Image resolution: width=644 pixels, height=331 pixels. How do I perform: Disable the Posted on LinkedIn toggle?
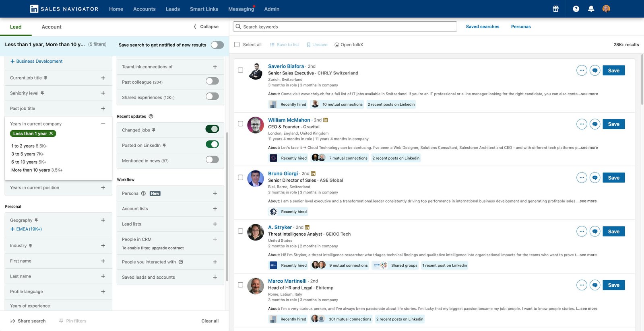pyautogui.click(x=212, y=144)
